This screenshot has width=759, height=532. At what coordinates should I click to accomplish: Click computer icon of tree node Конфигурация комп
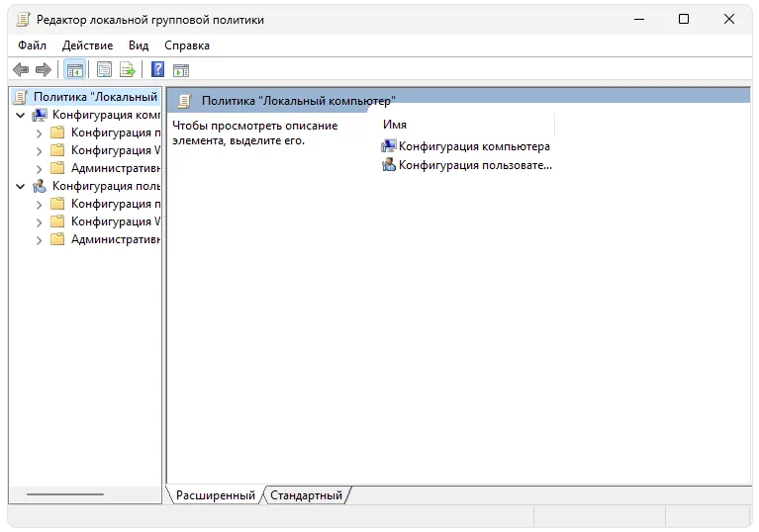point(40,115)
